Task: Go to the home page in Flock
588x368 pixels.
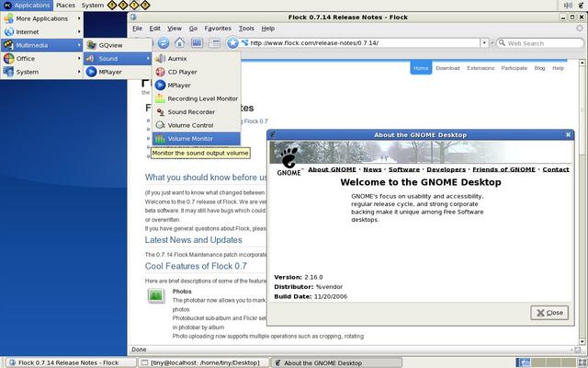Action: click(180, 43)
